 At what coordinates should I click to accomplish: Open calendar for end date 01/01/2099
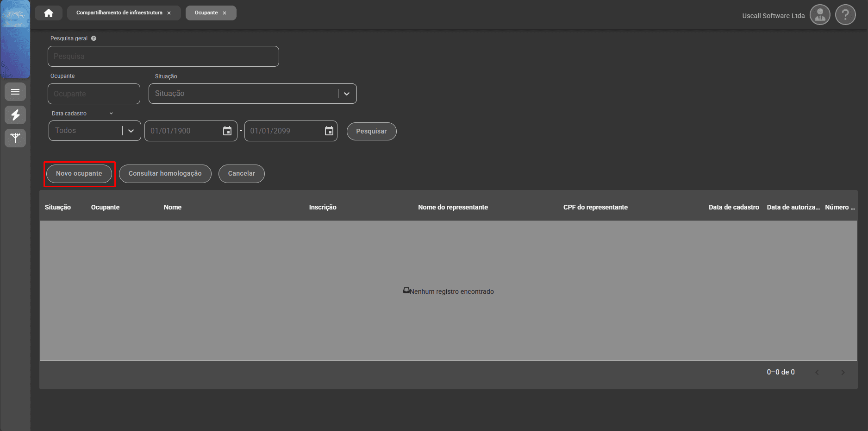329,131
